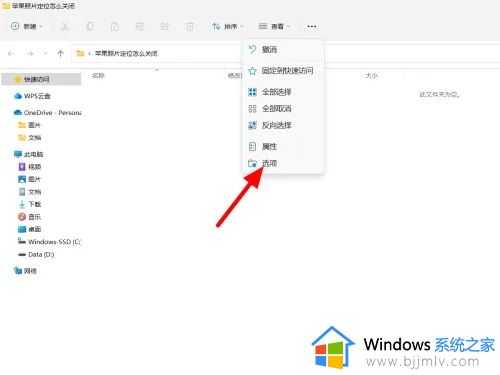
Task: Choose 反向选择 (Invert selection) in menu
Action: (x=283, y=126)
